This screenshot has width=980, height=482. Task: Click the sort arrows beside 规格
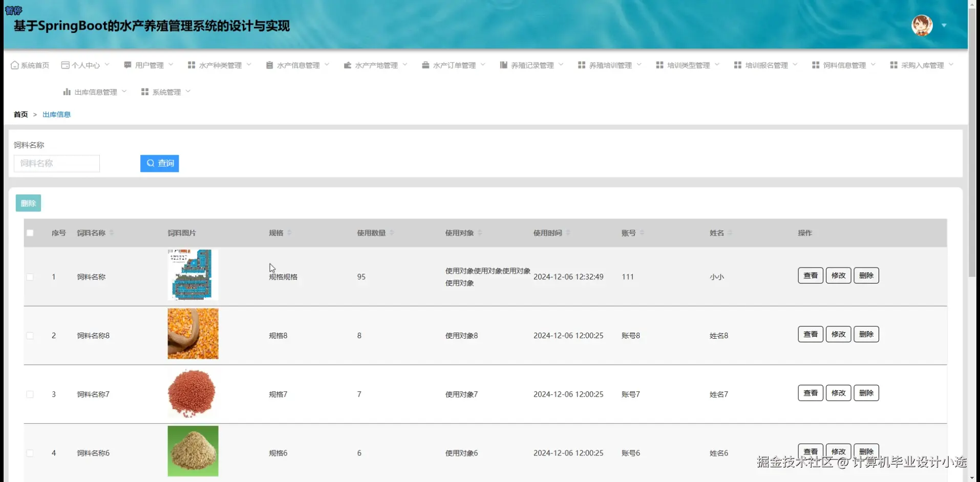(289, 233)
